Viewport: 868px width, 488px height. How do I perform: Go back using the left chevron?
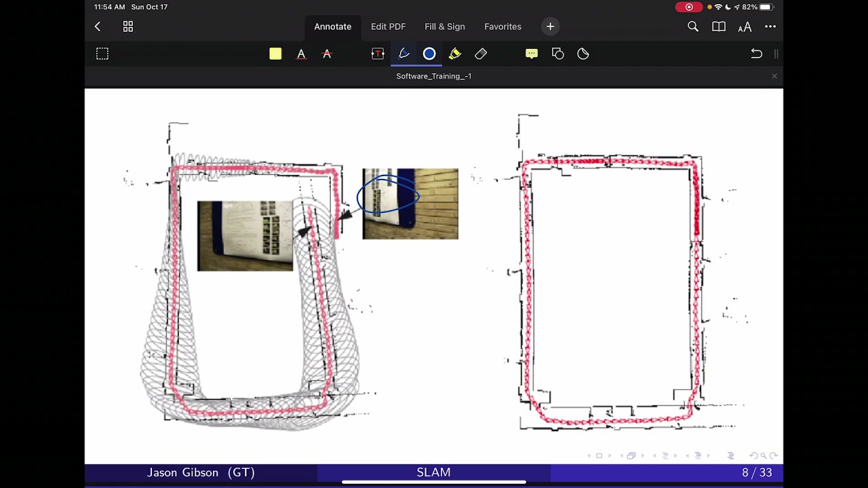pyautogui.click(x=98, y=26)
